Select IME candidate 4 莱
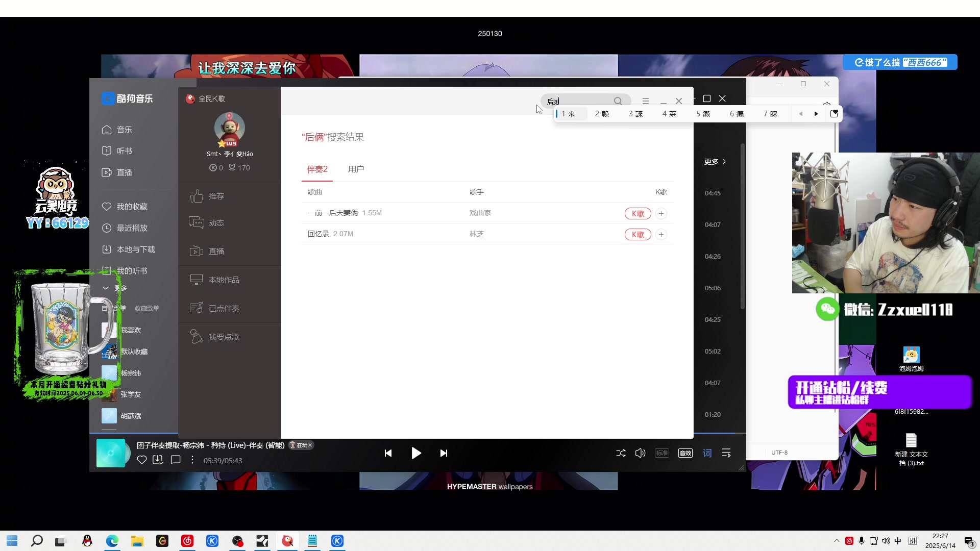 coord(669,114)
